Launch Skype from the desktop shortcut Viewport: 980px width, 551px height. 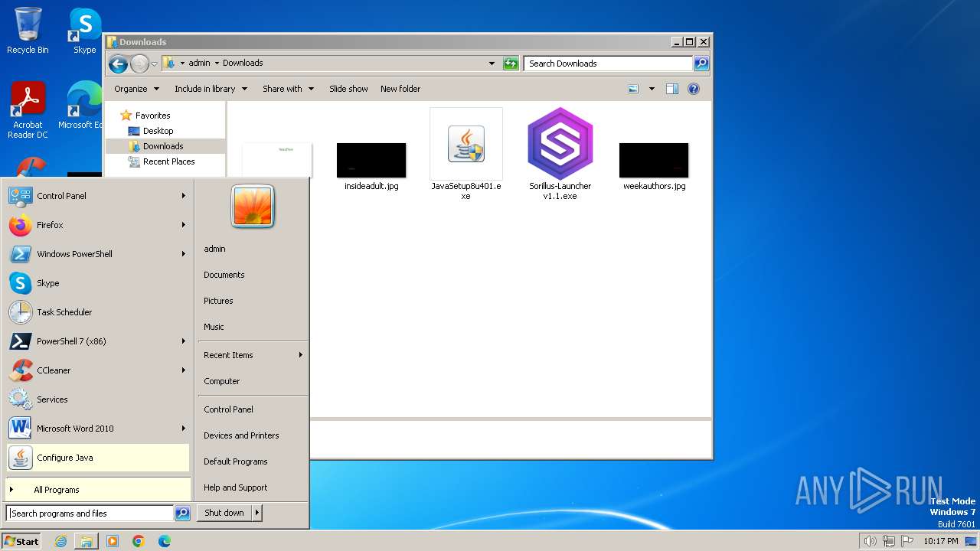[x=85, y=31]
